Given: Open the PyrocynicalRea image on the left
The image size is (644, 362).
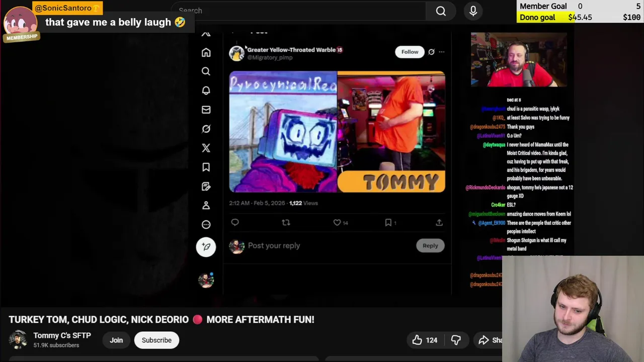Looking at the screenshot, I should [x=283, y=132].
